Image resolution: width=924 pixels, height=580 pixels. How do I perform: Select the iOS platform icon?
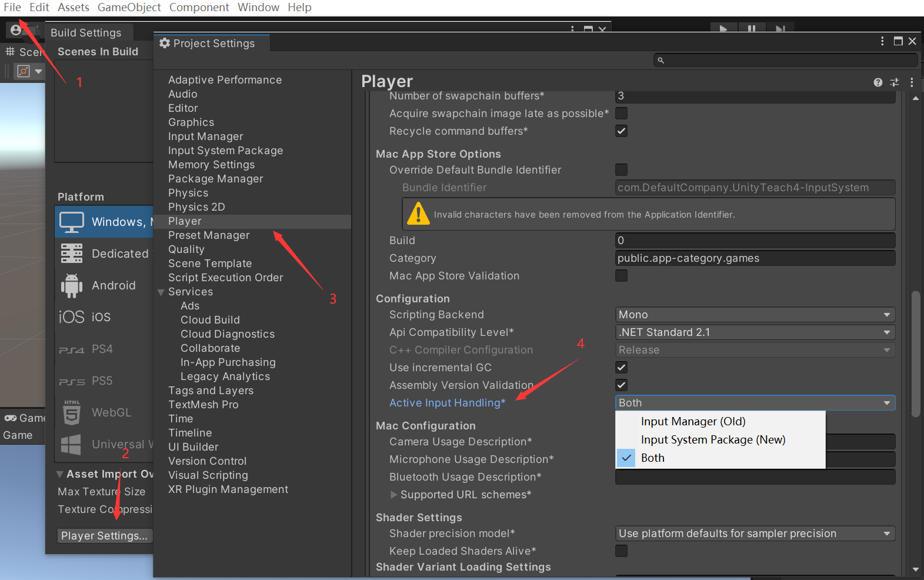tap(72, 317)
